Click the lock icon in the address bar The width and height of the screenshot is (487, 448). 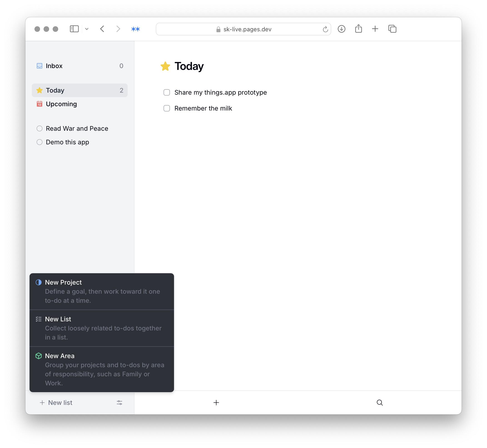coord(218,29)
